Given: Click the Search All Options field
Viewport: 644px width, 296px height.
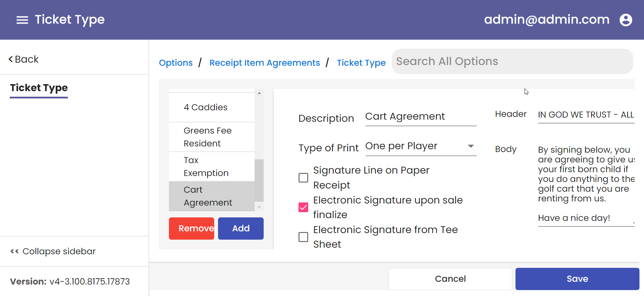Looking at the screenshot, I should (512, 62).
